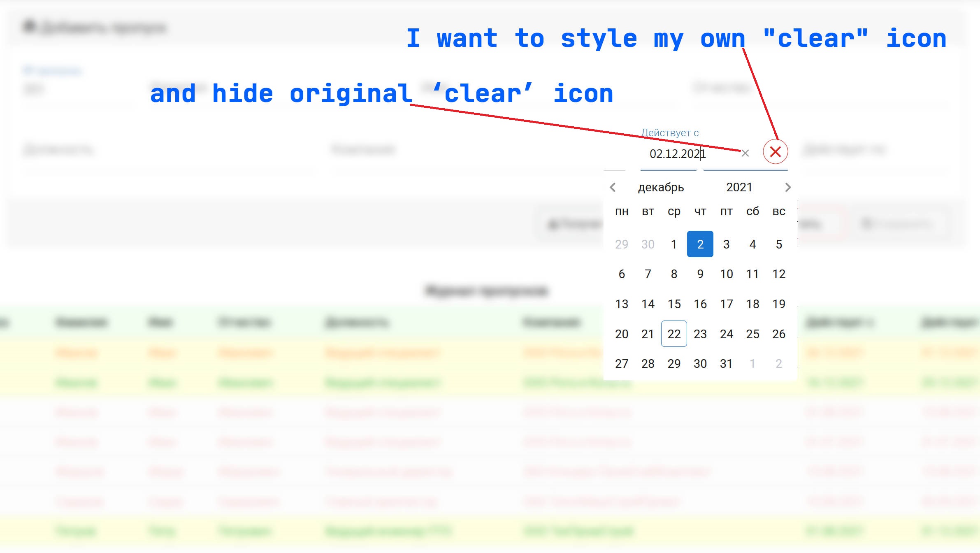Select the highlighted date 2 in the calendar

click(700, 244)
